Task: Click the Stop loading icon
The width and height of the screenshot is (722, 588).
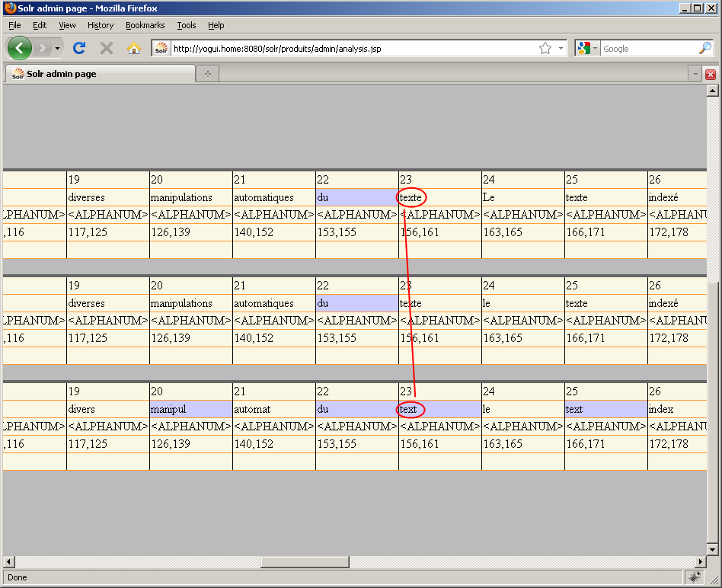Action: [107, 48]
